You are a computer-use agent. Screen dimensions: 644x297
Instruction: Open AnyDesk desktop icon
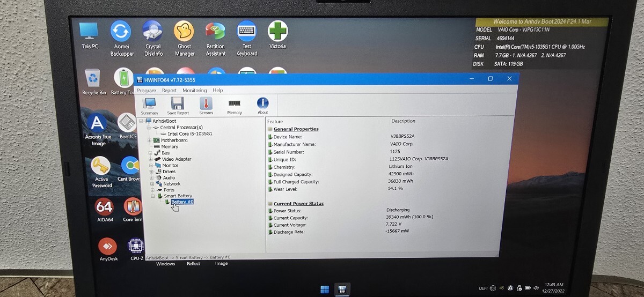click(x=108, y=250)
